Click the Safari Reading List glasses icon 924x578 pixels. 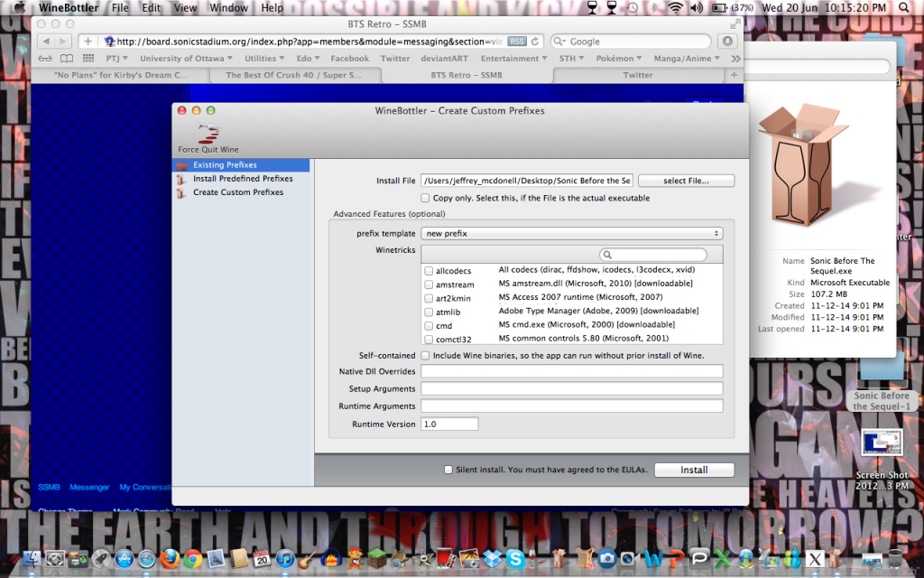45,59
